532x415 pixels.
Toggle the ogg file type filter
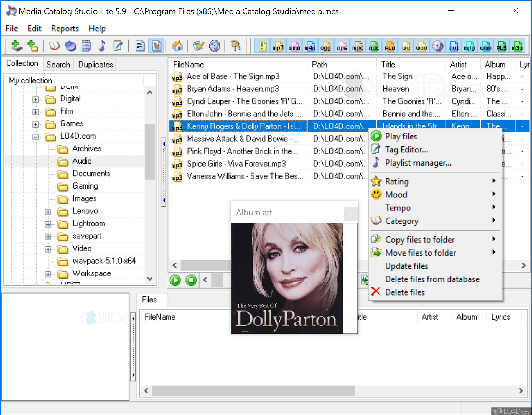[325, 46]
